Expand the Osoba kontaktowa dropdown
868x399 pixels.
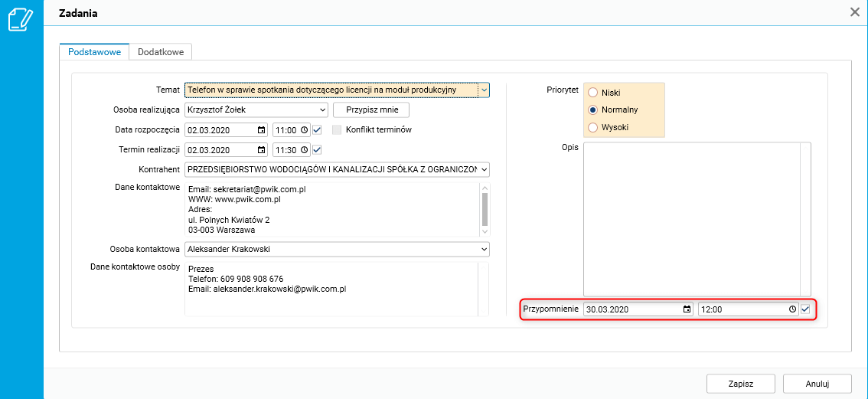coord(484,249)
